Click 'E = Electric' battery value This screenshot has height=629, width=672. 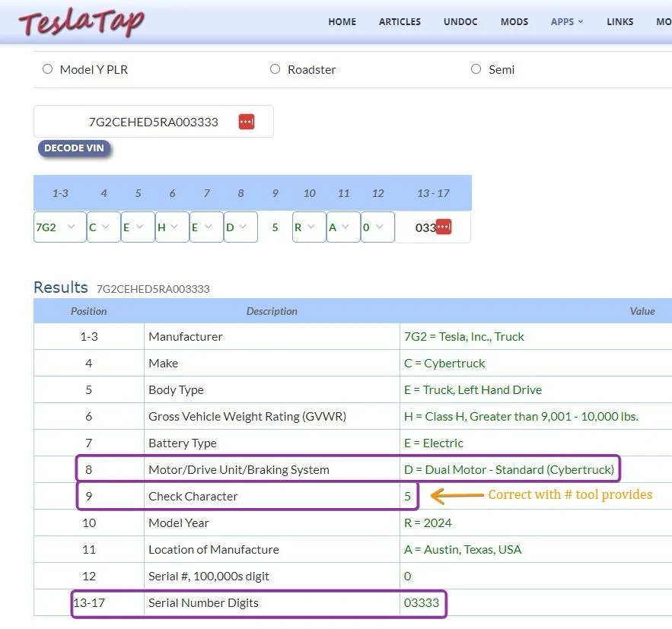click(x=433, y=443)
